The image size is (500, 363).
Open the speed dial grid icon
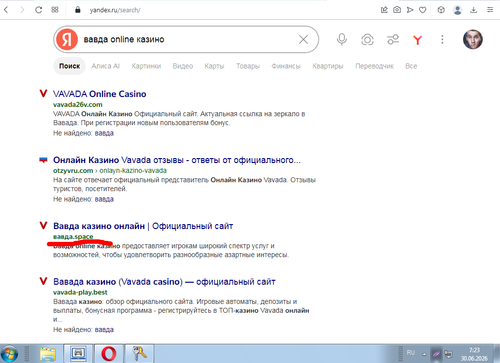(x=55, y=10)
